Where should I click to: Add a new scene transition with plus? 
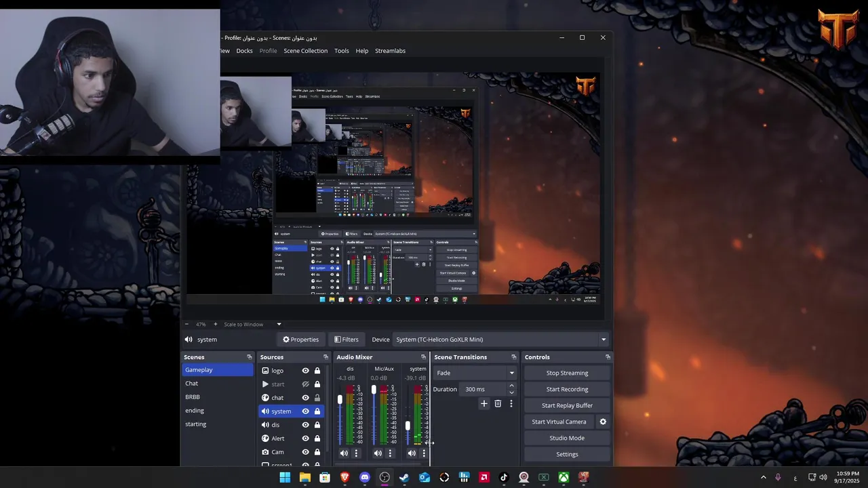click(x=484, y=403)
